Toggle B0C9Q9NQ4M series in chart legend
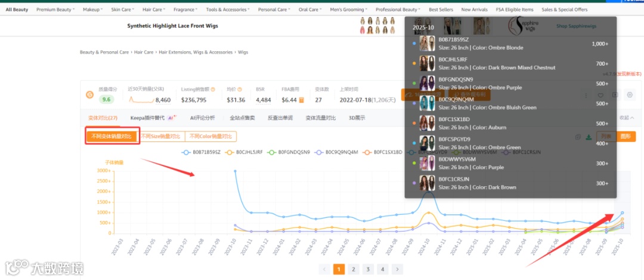Screen dimensions: 644x280 coord(336,152)
